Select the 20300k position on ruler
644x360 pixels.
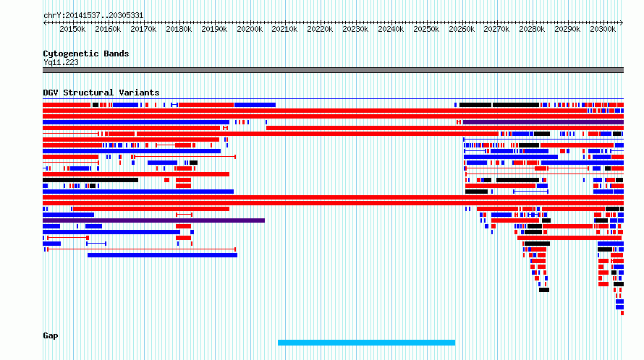[x=603, y=29]
